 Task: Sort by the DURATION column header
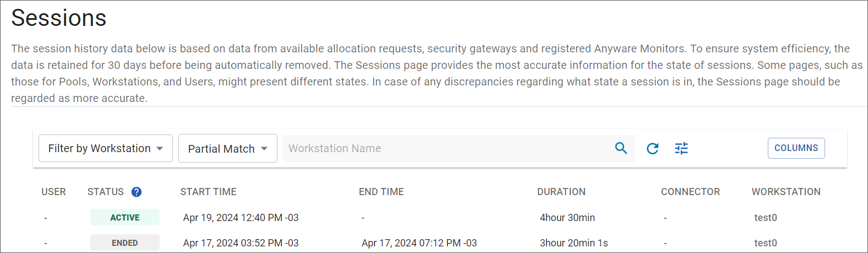coord(561,192)
